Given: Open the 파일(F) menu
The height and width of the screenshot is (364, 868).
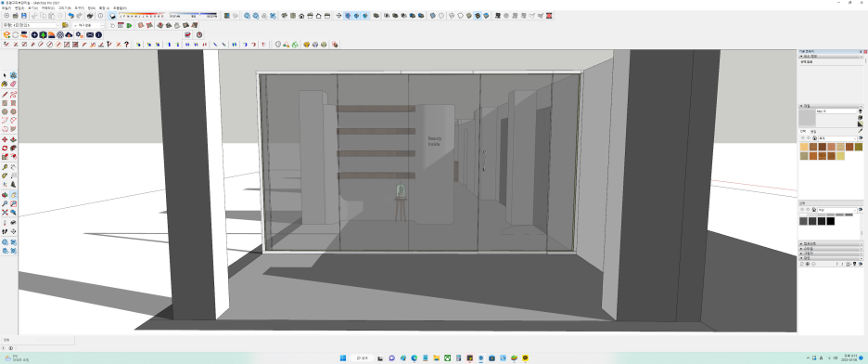Looking at the screenshot, I should [6, 8].
